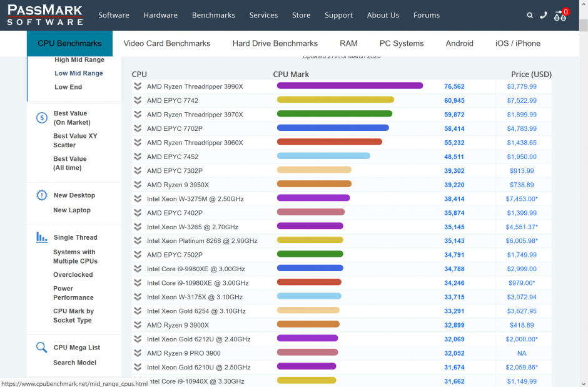Image resolution: width=588 pixels, height=387 pixels.
Task: Open the New Laptop link
Action: 72,210
